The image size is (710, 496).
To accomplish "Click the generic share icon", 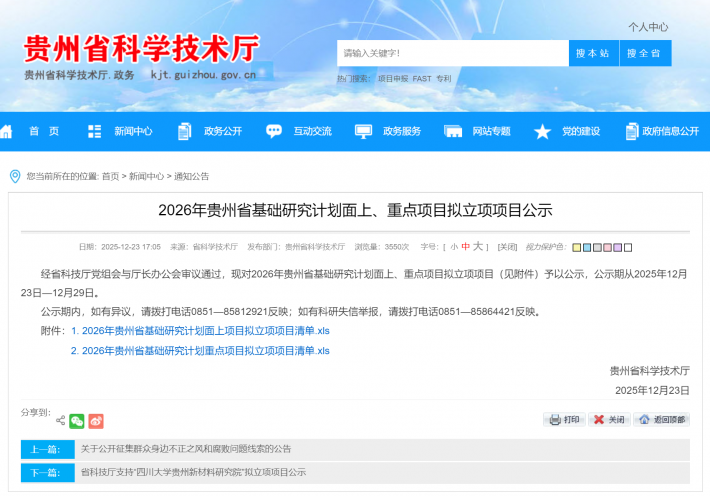I will coord(60,421).
